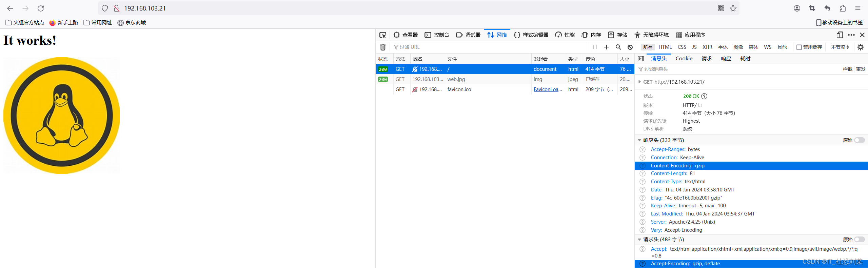
Task: Switch to the 耗时 details tab
Action: coord(745,59)
